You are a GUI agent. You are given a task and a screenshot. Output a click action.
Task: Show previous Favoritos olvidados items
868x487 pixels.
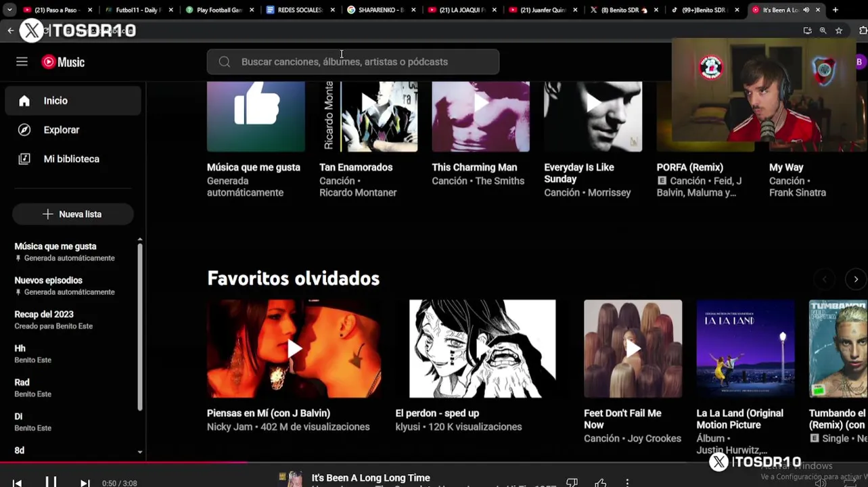click(x=824, y=279)
